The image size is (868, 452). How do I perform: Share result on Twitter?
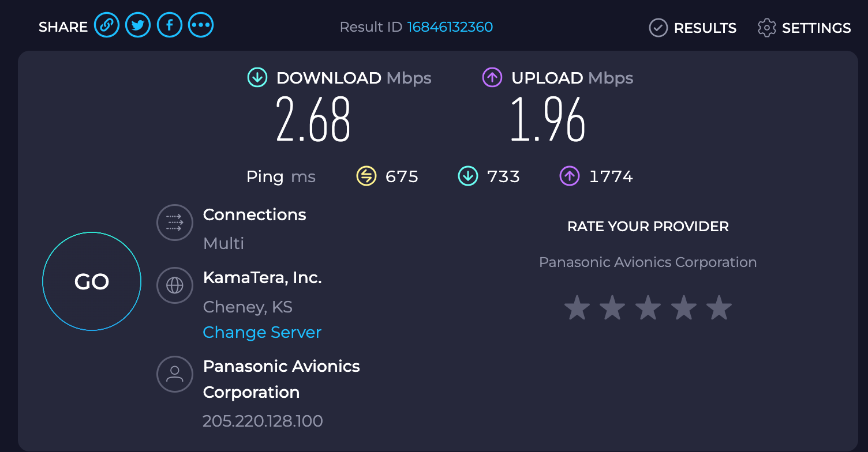tap(138, 25)
